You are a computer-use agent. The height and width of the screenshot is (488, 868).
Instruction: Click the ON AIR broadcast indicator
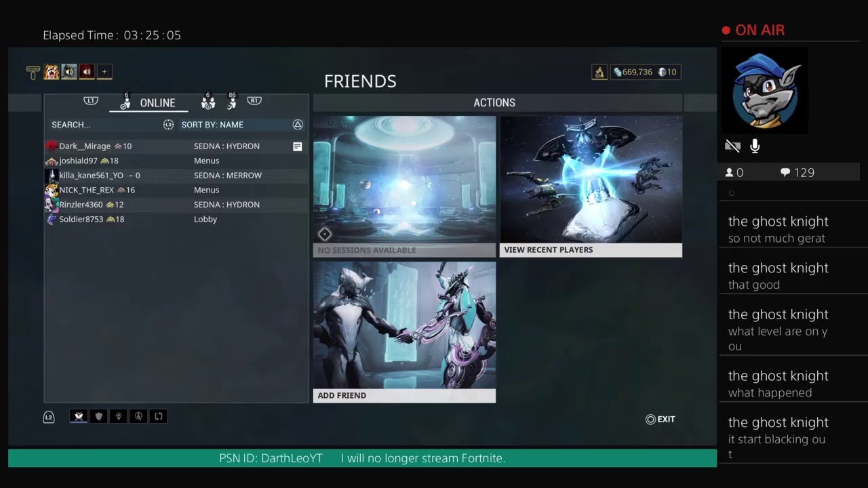click(x=753, y=30)
